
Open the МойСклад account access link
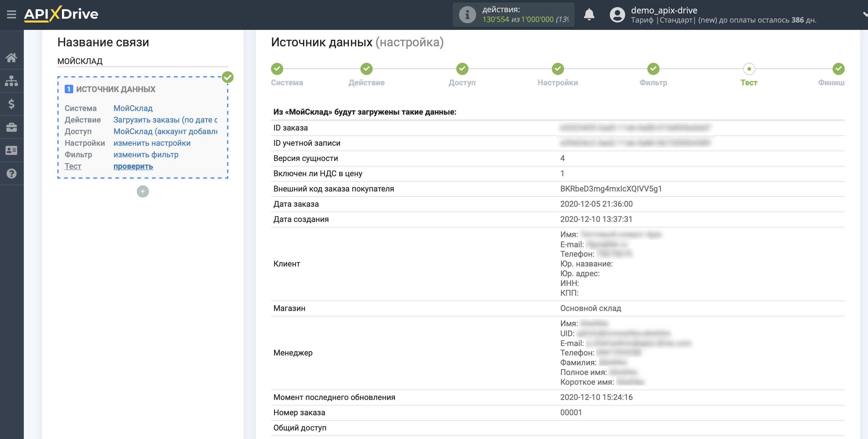coord(165,132)
